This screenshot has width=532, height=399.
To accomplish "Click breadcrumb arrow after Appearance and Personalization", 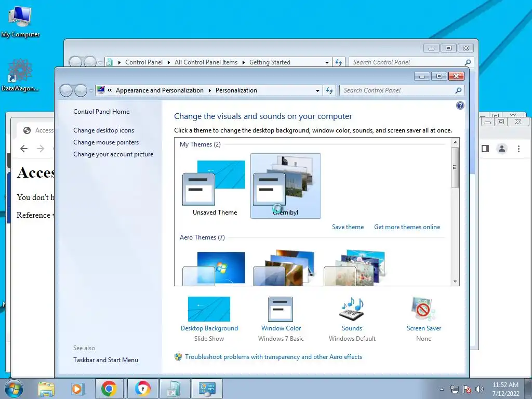I will pyautogui.click(x=209, y=90).
